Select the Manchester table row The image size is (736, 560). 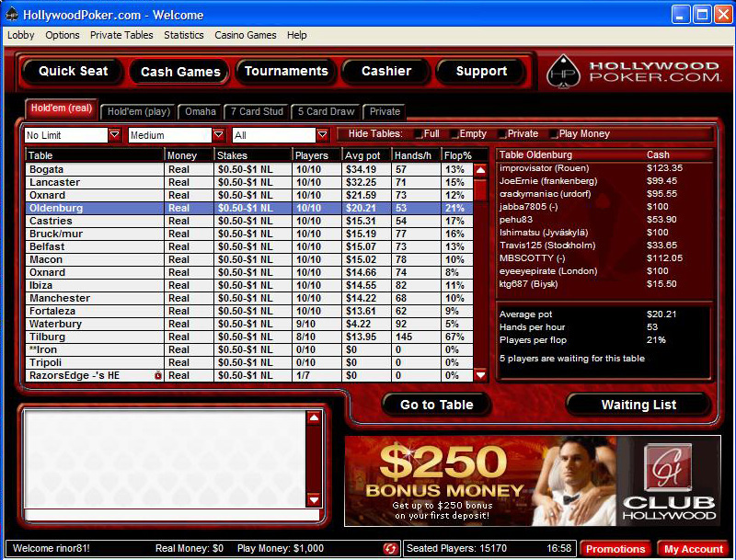click(x=249, y=298)
